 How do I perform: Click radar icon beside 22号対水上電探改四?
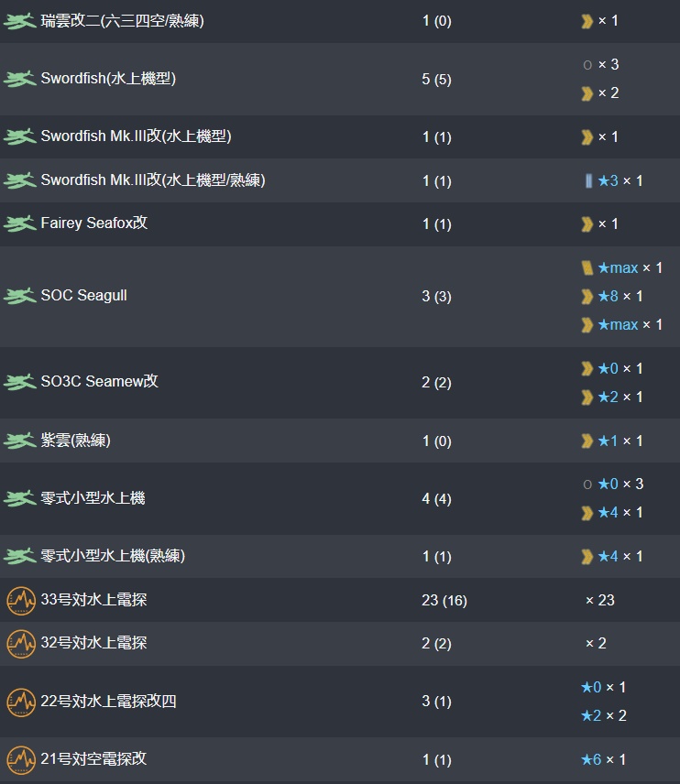[21, 702]
